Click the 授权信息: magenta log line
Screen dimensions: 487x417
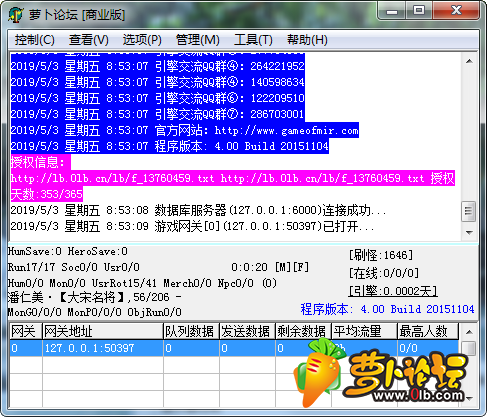pyautogui.click(x=41, y=162)
